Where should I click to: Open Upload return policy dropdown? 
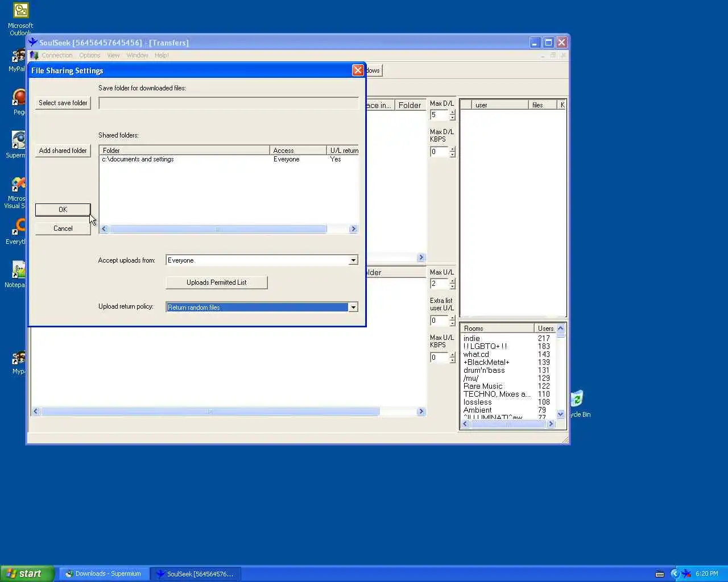point(353,307)
